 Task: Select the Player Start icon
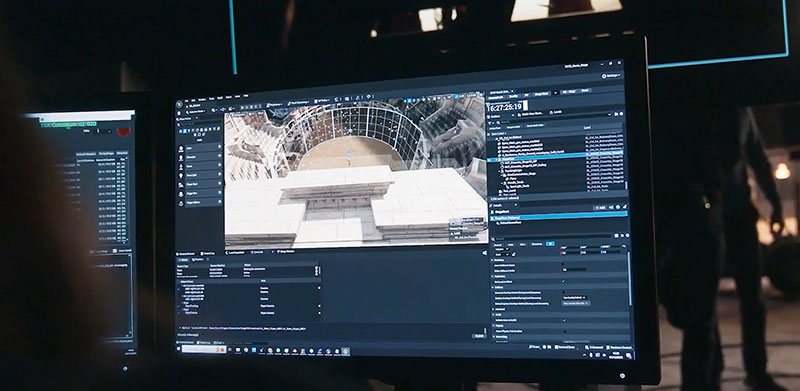pyautogui.click(x=181, y=185)
